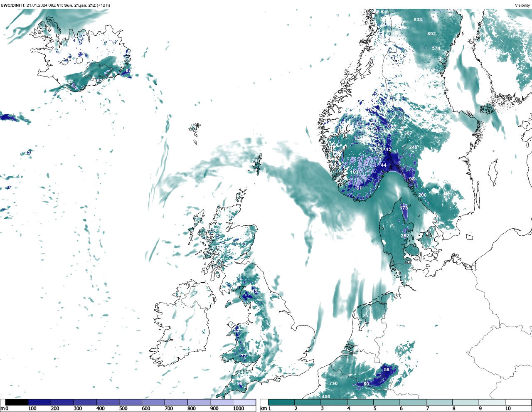Click the 600–700 m lavender swatch
This screenshot has width=532, height=412.
coord(153,402)
